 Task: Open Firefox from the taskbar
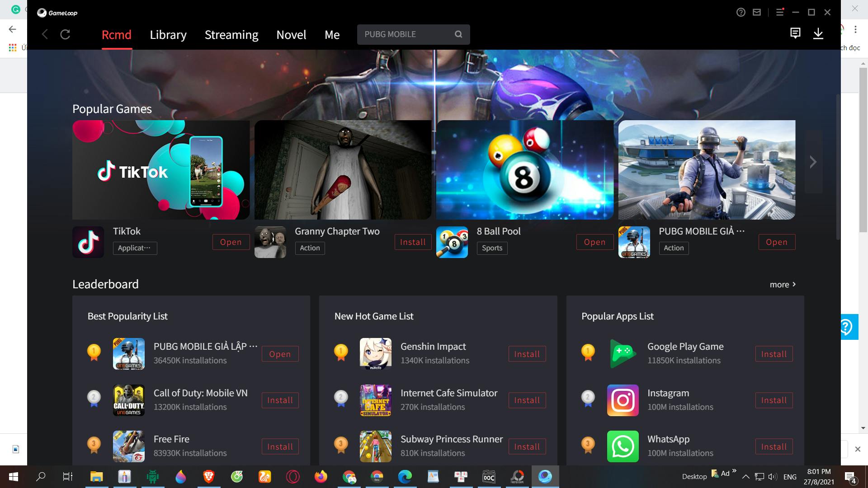tap(321, 476)
